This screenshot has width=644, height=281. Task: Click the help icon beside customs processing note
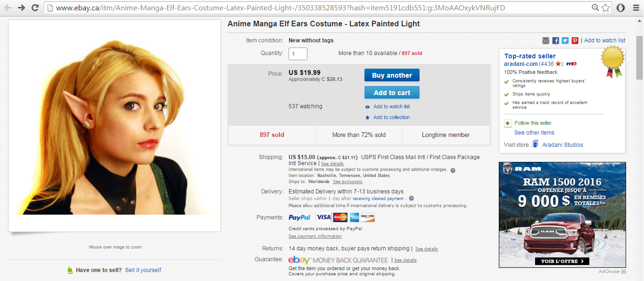pos(453,170)
